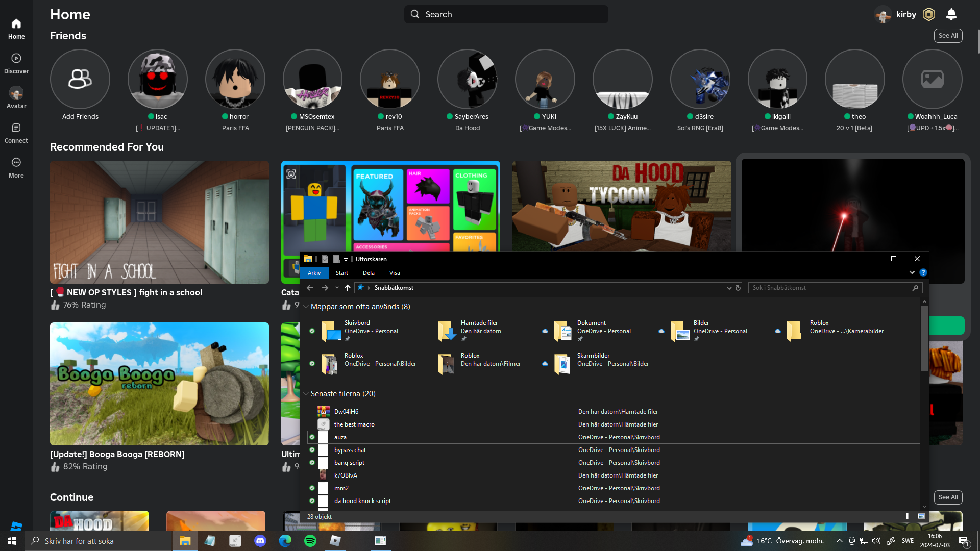The width and height of the screenshot is (980, 551).
Task: Open the Robux hexagon icon
Action: [x=929, y=14]
